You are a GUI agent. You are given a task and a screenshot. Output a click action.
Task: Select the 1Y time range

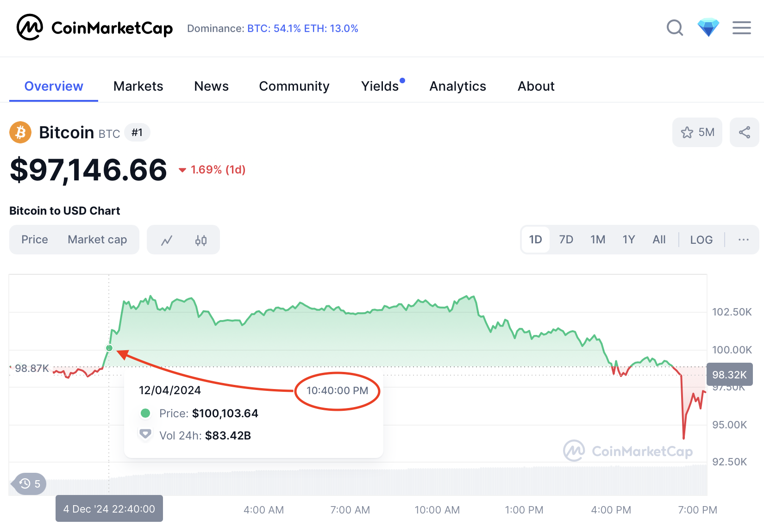point(629,240)
